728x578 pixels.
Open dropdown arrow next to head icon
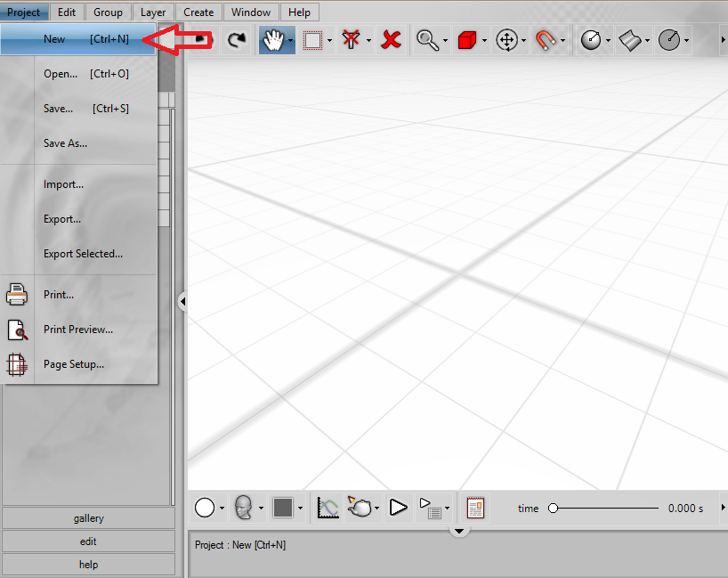click(x=261, y=508)
